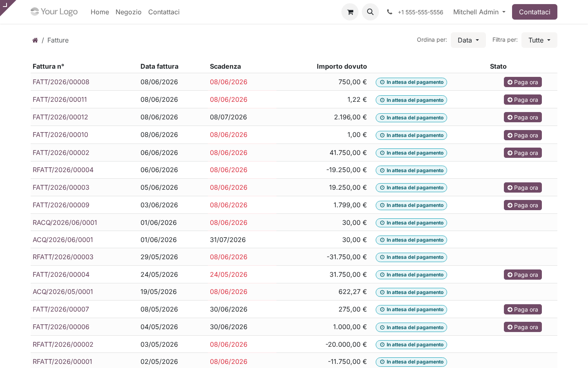Open Contattaci navigation menu item

pyautogui.click(x=164, y=12)
